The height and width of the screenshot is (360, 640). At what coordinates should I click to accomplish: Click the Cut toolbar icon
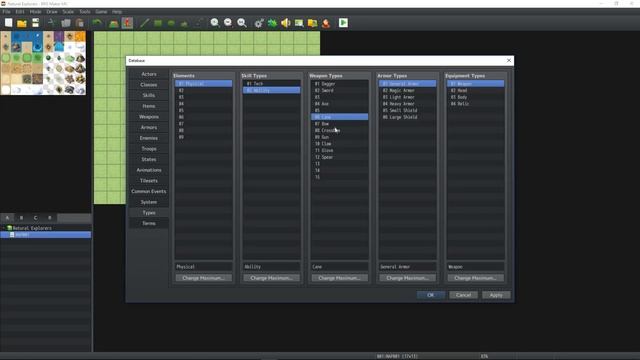tap(52, 23)
